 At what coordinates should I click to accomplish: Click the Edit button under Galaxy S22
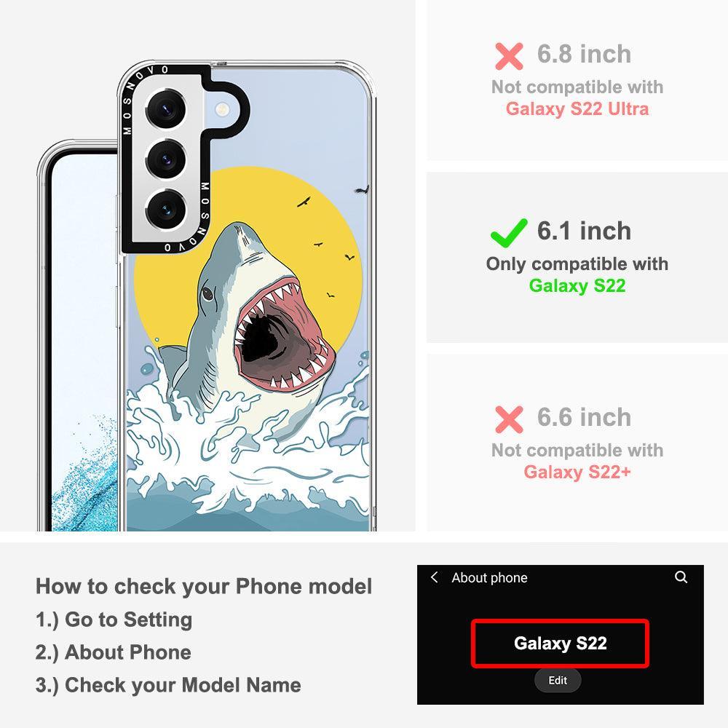tap(558, 680)
